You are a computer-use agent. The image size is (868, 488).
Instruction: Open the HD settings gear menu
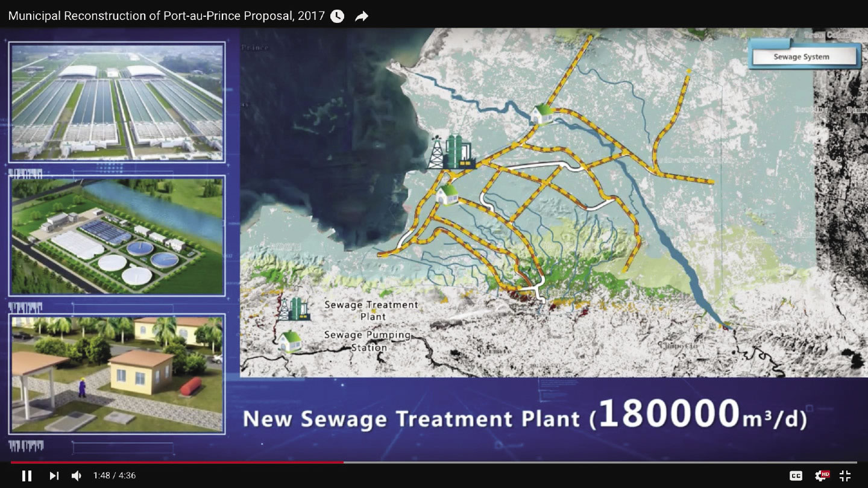pyautogui.click(x=821, y=475)
